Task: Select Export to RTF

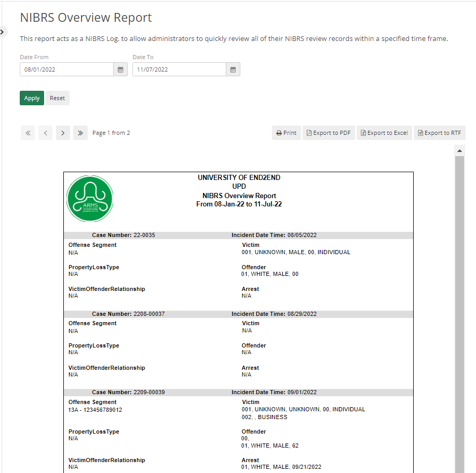Action: click(x=439, y=132)
